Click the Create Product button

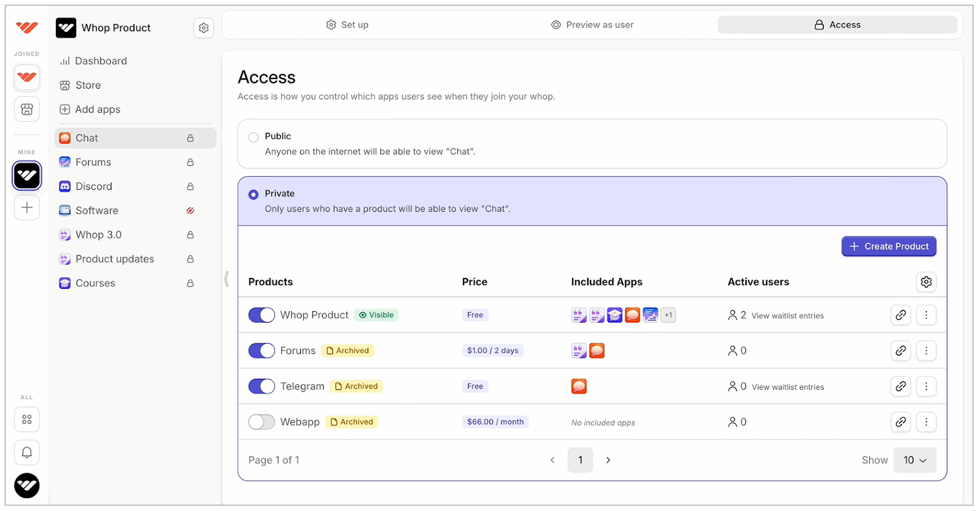click(889, 247)
